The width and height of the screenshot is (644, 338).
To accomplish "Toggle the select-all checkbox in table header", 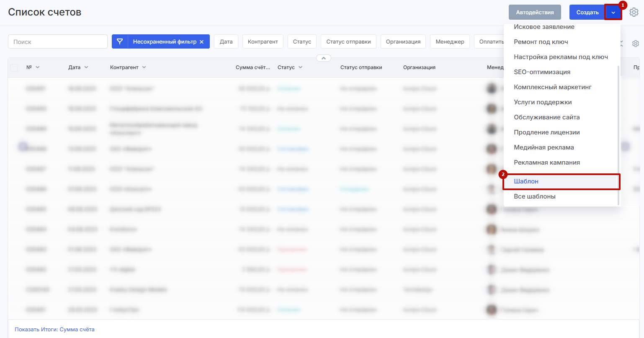I will pyautogui.click(x=14, y=67).
